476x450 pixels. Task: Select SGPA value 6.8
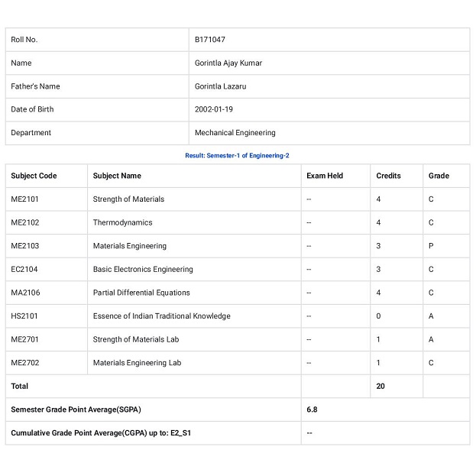pyautogui.click(x=312, y=410)
